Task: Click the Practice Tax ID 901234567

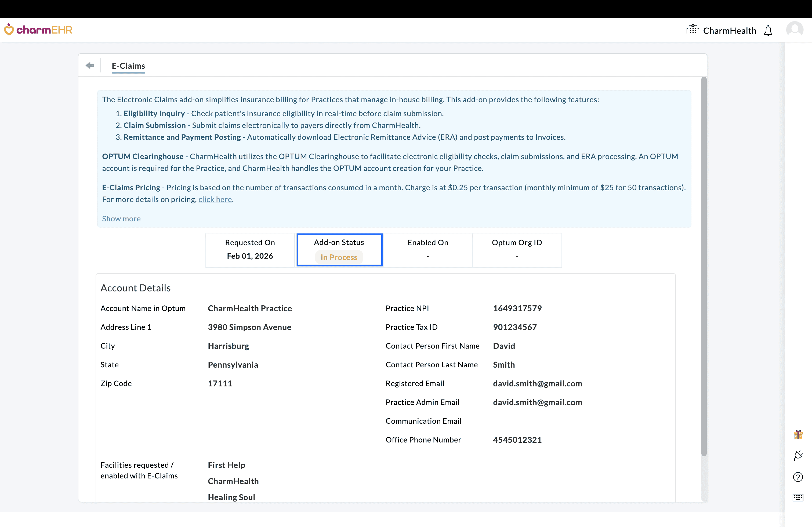Action: click(x=514, y=327)
